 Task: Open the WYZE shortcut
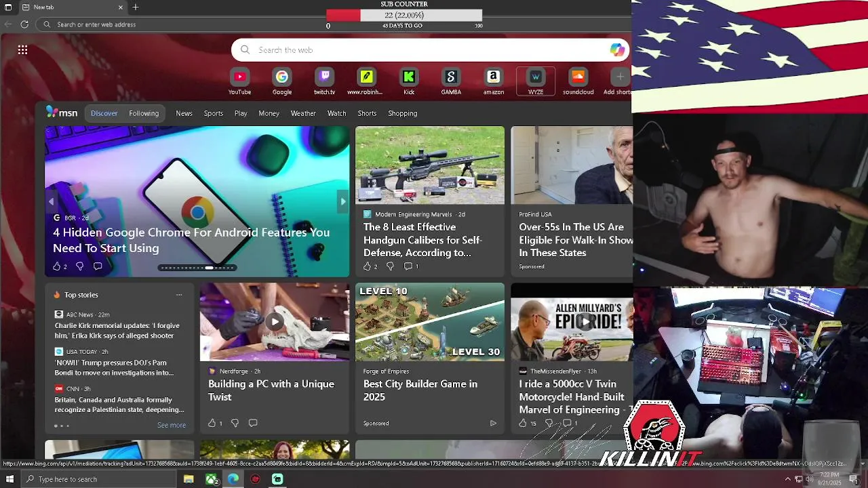click(536, 81)
